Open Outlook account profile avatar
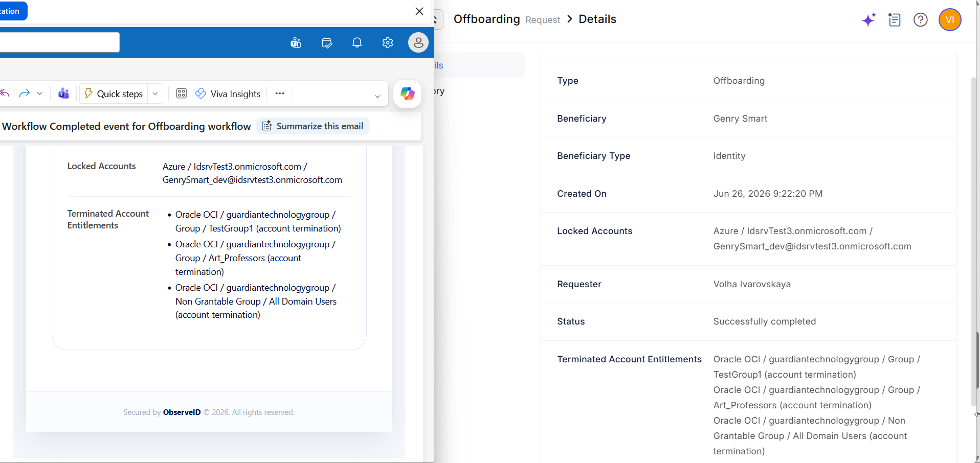Screen dimensions: 980x463 [418, 42]
